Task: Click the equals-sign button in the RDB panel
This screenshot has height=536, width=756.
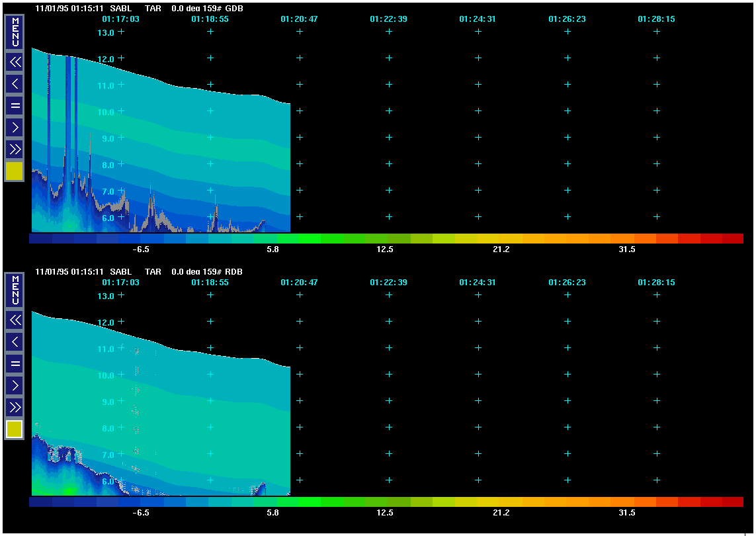Action: 15,363
